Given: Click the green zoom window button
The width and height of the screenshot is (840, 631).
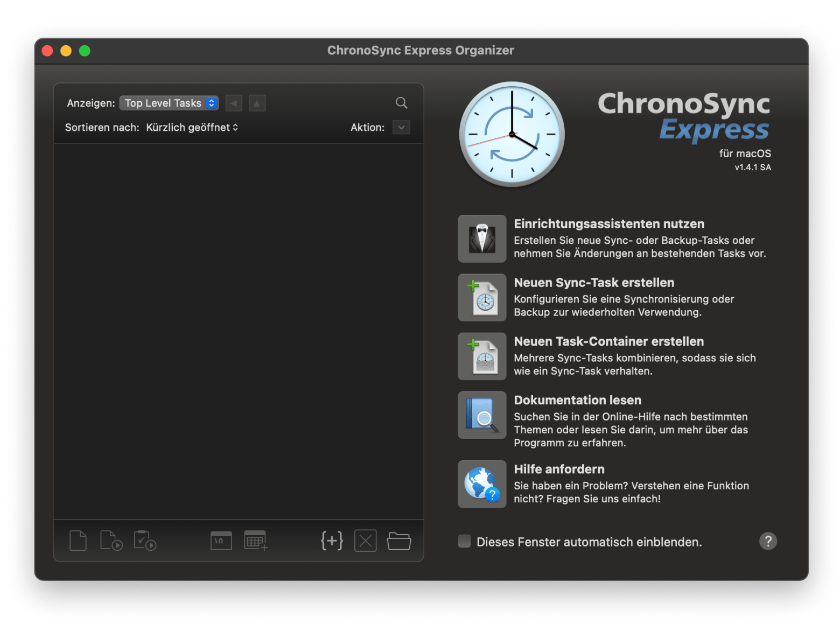Looking at the screenshot, I should 85,51.
